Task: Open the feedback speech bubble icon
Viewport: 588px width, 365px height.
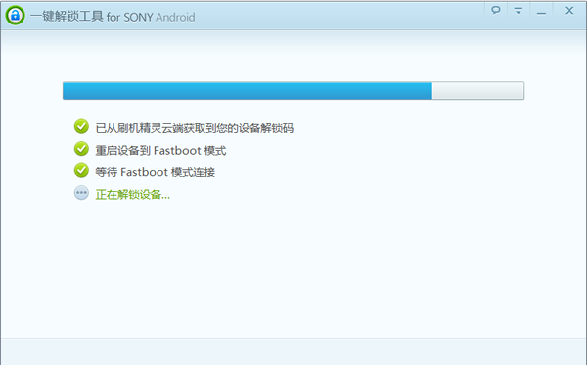Action: pyautogui.click(x=496, y=10)
